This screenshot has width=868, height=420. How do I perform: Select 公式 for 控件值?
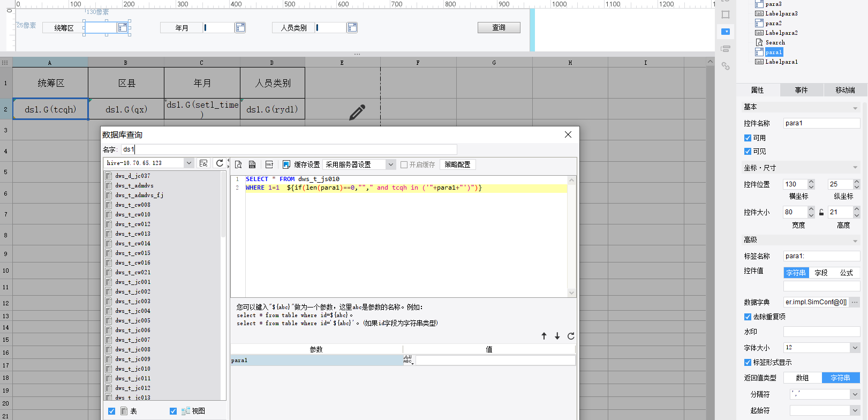click(847, 273)
